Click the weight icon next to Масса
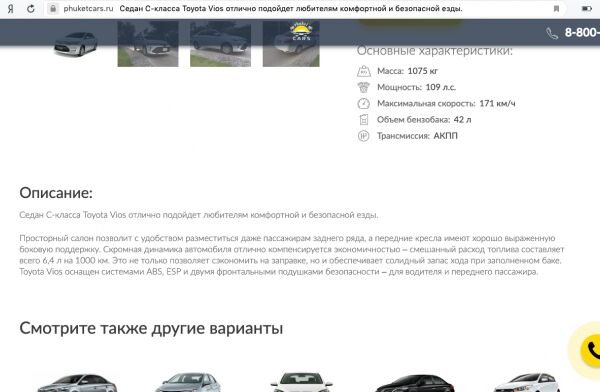This screenshot has height=392, width=600. point(364,71)
